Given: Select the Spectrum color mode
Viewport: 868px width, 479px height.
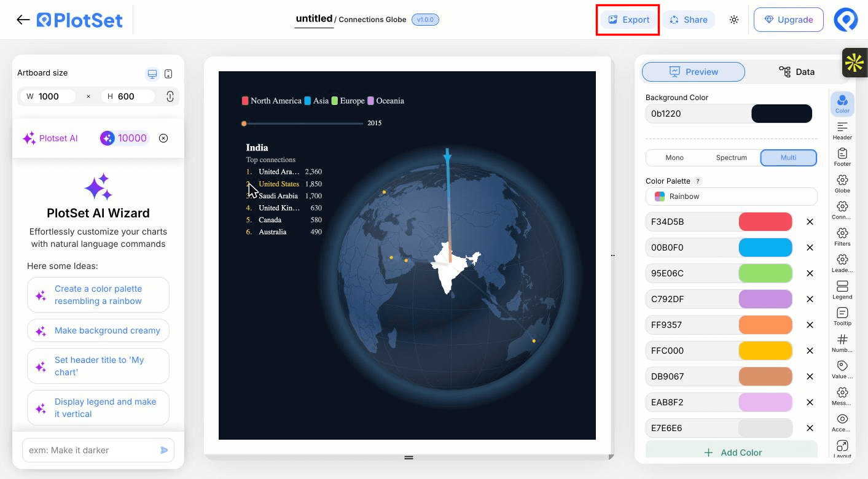Looking at the screenshot, I should [732, 158].
